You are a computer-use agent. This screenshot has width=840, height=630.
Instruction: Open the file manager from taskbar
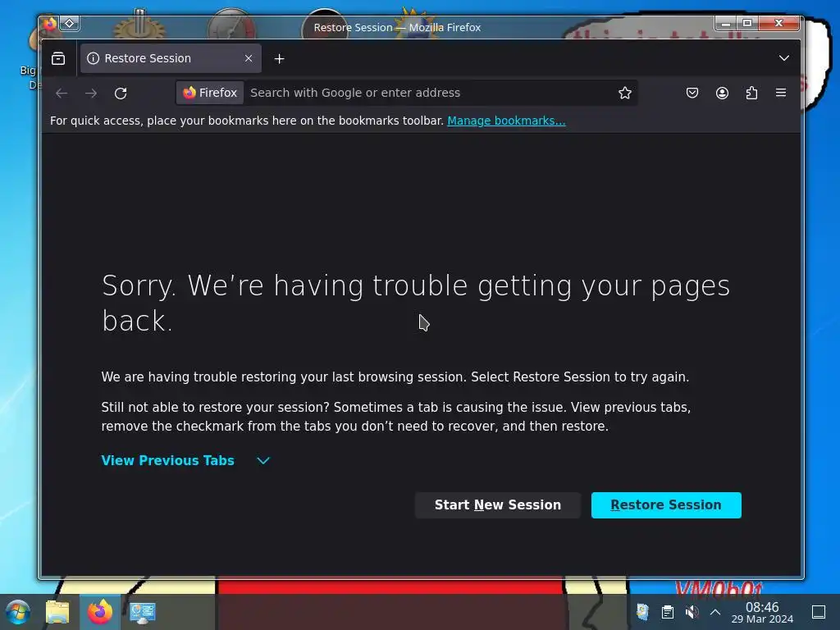pos(57,612)
